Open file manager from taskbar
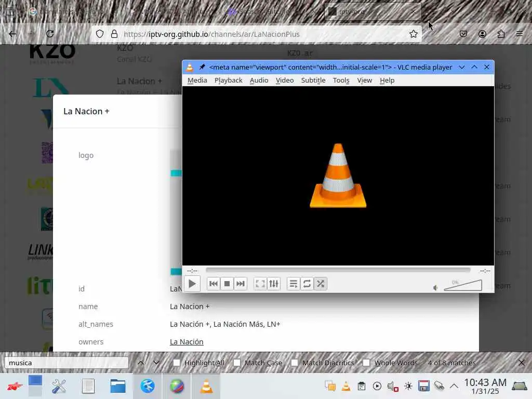The image size is (532, 399). tap(118, 386)
